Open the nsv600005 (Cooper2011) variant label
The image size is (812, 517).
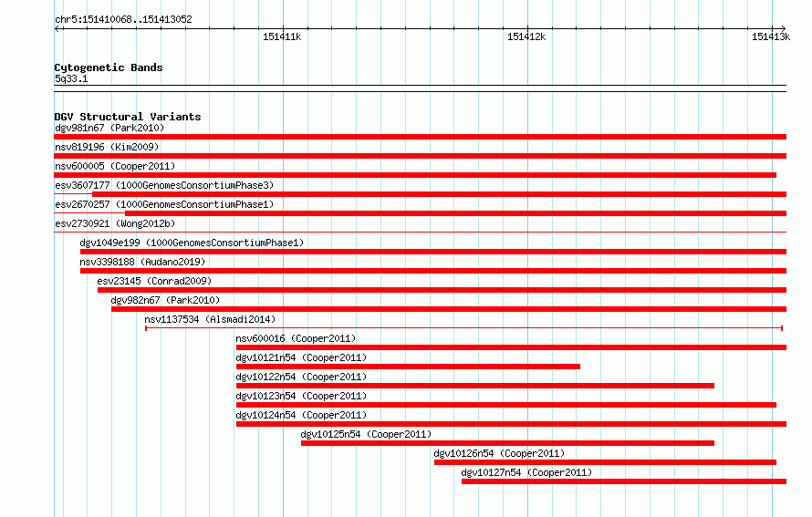tap(115, 166)
